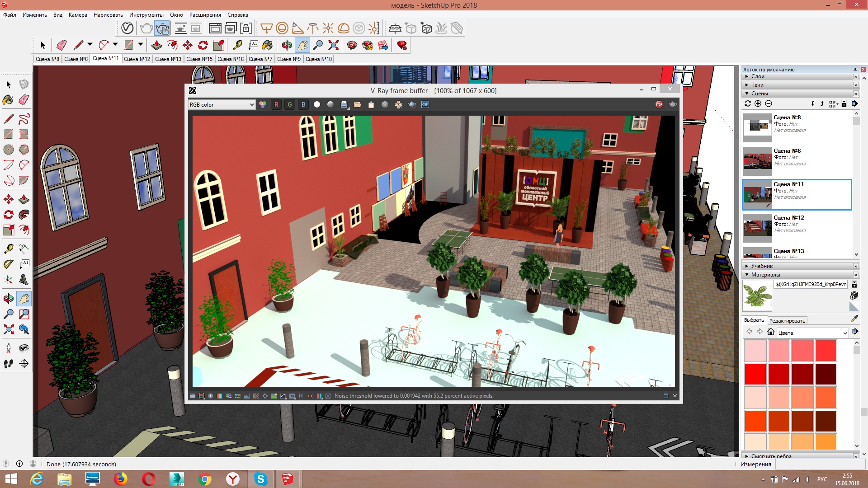Open Google Chrome from taskbar
The image size is (868, 488).
tap(205, 479)
